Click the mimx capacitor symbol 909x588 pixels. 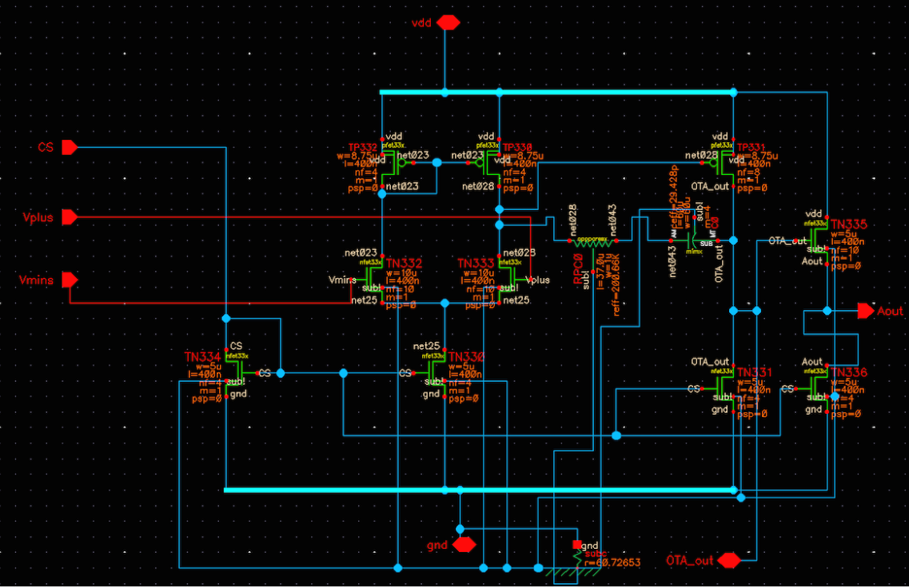(694, 240)
